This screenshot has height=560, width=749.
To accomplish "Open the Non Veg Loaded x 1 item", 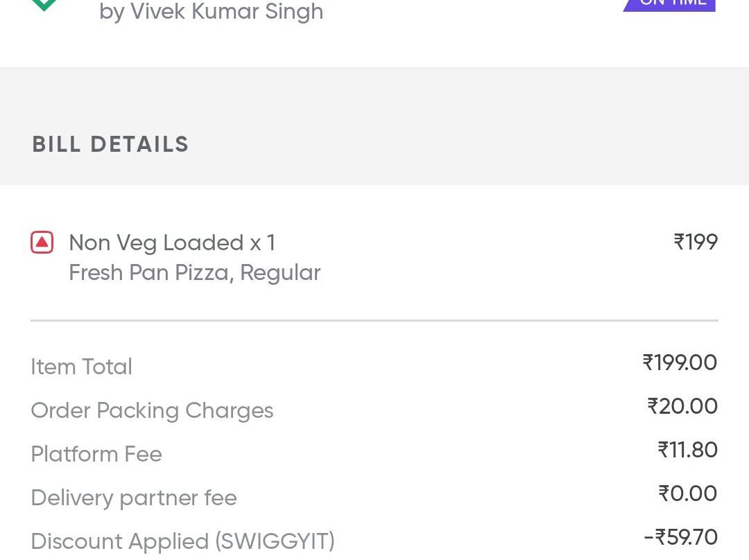I will point(172,243).
